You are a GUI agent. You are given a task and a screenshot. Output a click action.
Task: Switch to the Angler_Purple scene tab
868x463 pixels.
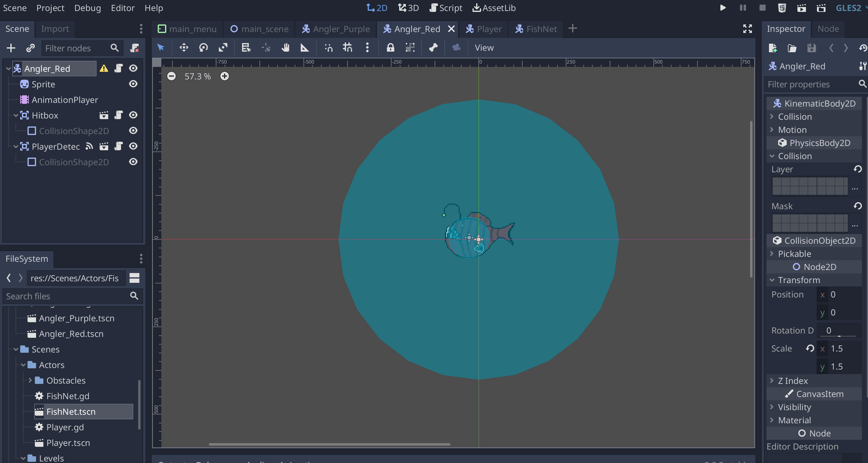click(336, 29)
